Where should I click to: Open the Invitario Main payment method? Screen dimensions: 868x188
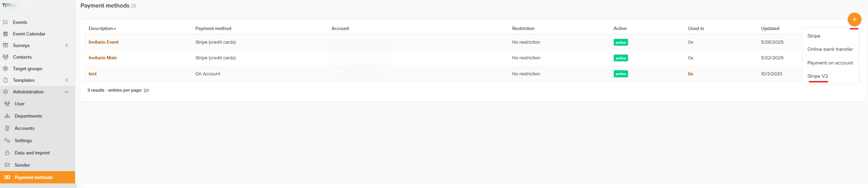[x=102, y=58]
